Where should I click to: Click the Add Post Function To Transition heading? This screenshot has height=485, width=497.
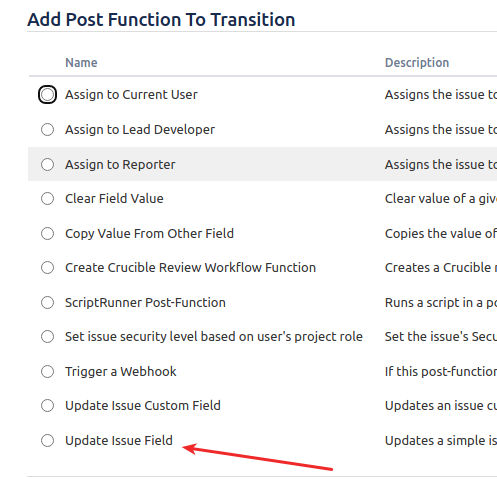161,19
